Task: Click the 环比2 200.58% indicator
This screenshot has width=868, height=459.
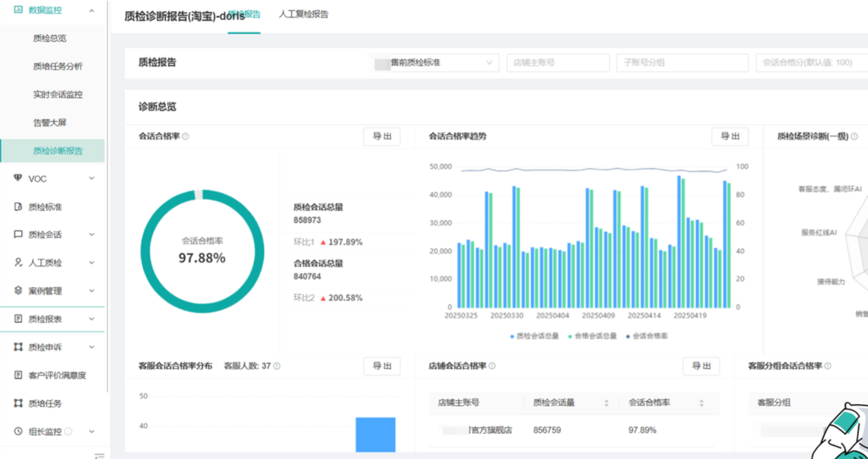Action: click(328, 298)
